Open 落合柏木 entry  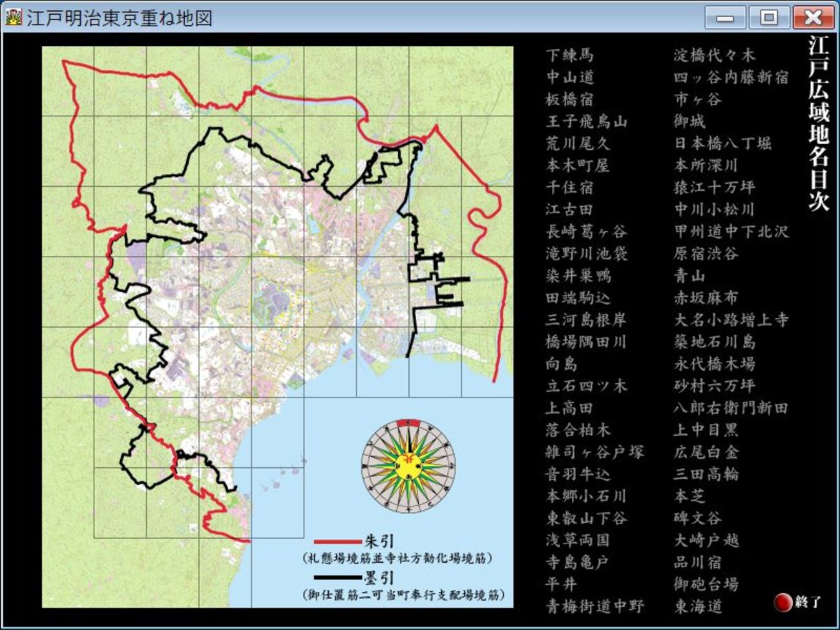click(x=578, y=430)
